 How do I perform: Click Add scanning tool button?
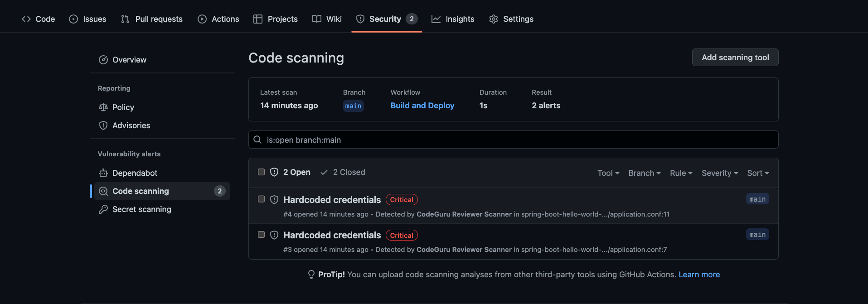point(735,58)
